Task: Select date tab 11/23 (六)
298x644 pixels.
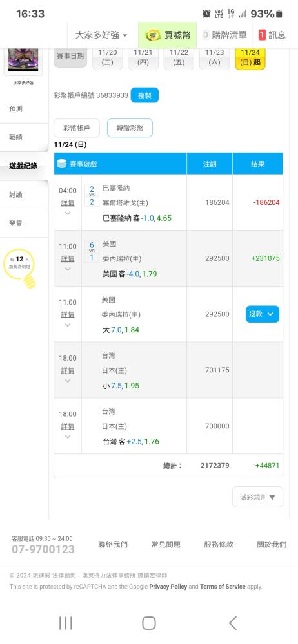Action: [x=214, y=59]
